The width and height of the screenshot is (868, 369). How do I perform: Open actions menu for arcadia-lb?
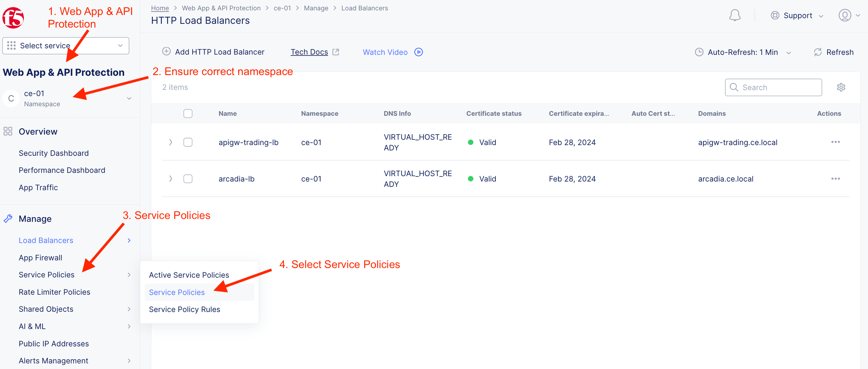pyautogui.click(x=835, y=179)
